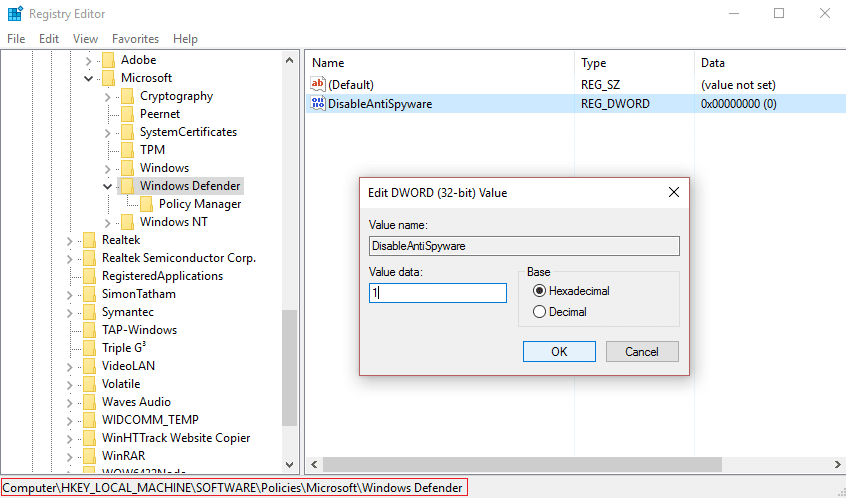Click the DisableAntiSpyware DWORD value icon
Viewport: 846px width, 498px height.
[318, 103]
